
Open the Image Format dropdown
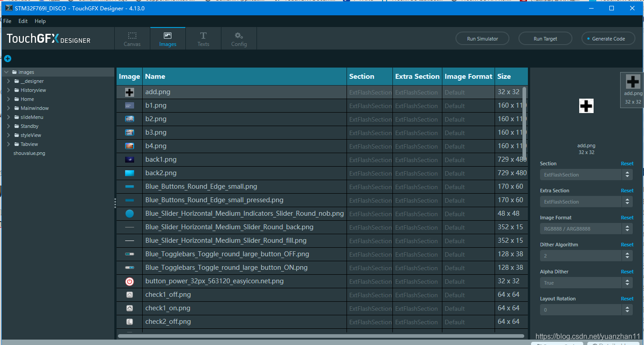tap(586, 229)
